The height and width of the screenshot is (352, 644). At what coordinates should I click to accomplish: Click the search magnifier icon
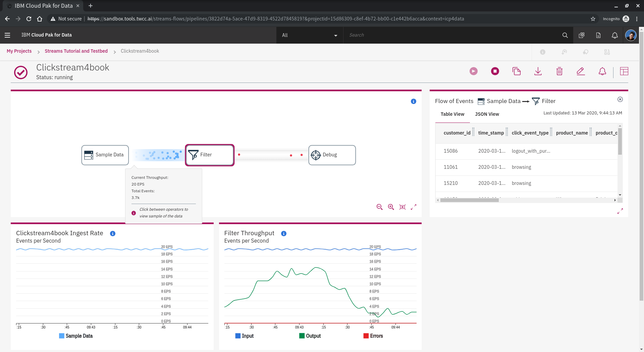click(565, 35)
